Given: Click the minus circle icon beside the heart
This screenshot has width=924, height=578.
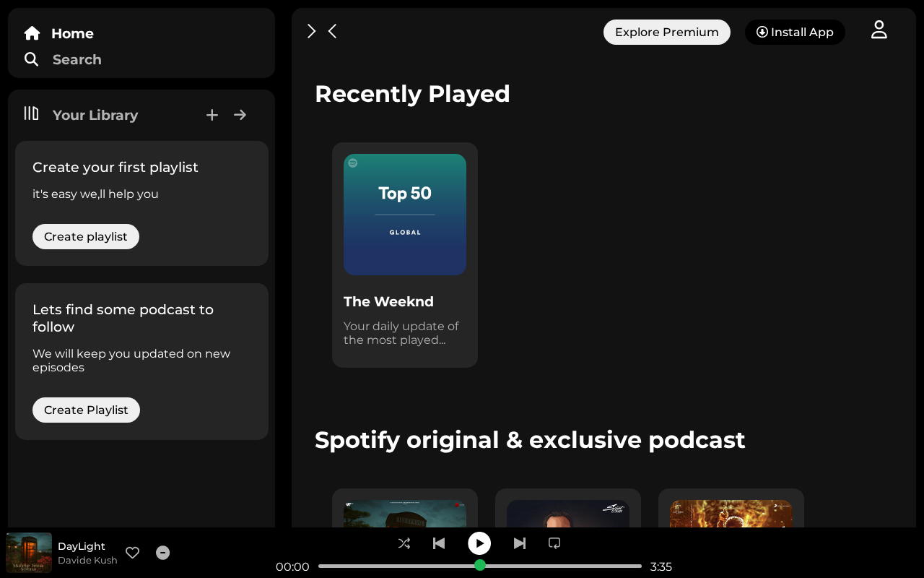Looking at the screenshot, I should [163, 553].
